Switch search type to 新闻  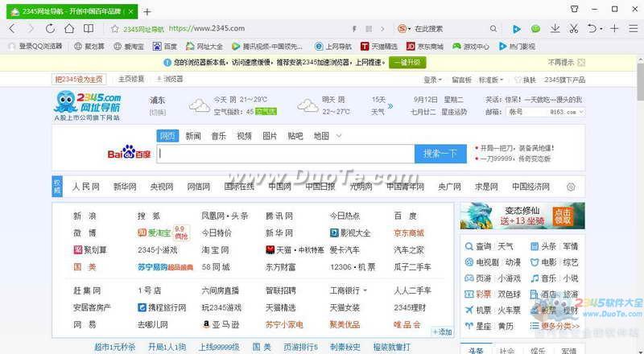coord(193,136)
